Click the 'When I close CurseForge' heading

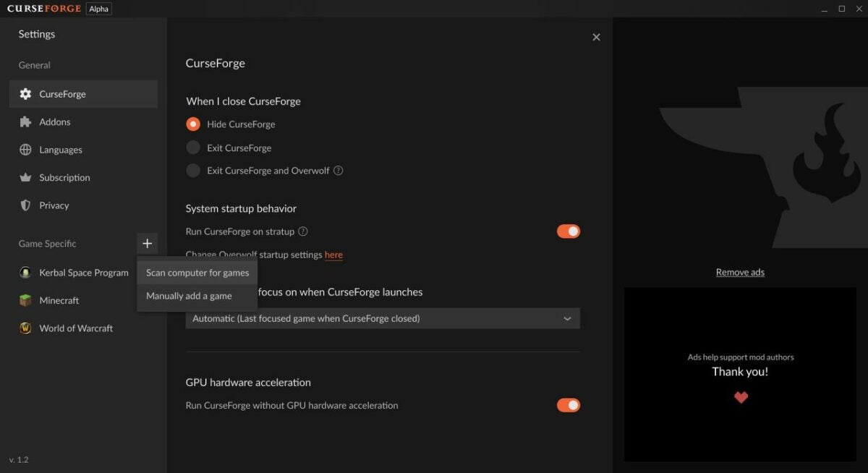[x=243, y=101]
